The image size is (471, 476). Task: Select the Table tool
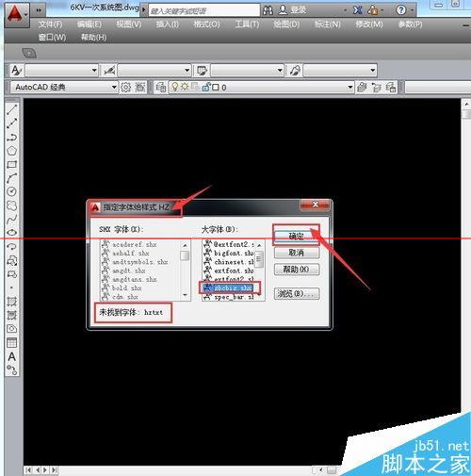pyautogui.click(x=11, y=342)
